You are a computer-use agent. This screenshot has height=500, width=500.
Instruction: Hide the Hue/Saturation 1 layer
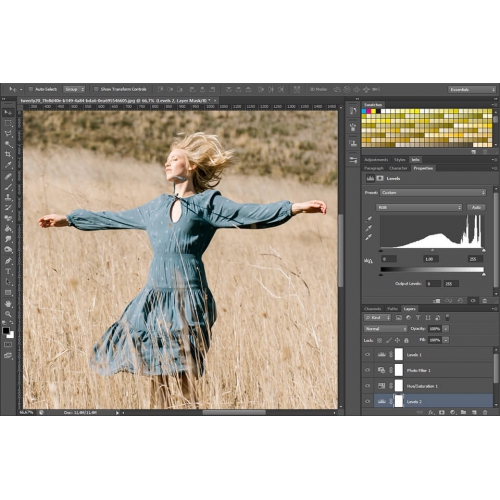(368, 386)
